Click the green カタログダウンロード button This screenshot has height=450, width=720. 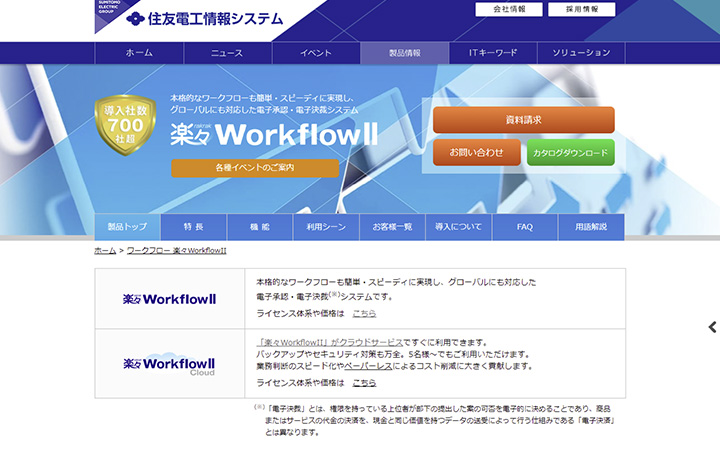(x=571, y=152)
